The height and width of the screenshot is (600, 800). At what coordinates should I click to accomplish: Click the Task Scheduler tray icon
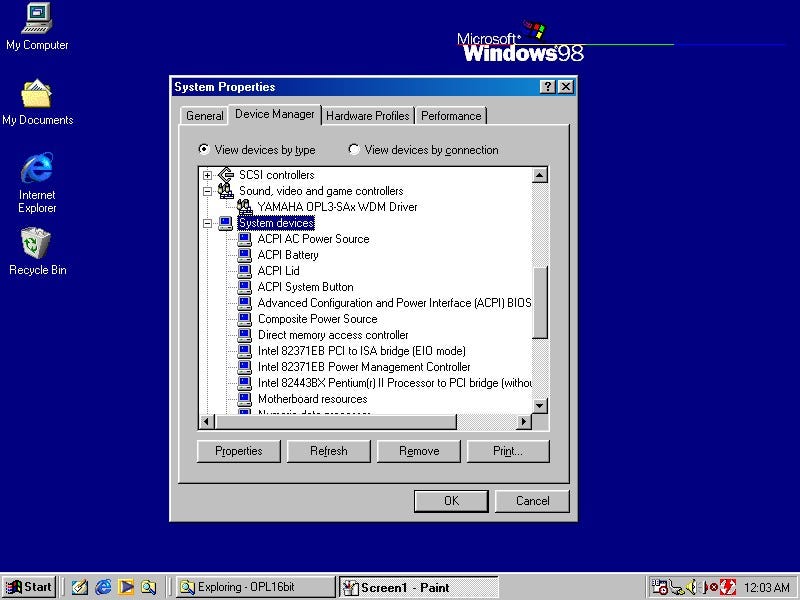point(659,587)
